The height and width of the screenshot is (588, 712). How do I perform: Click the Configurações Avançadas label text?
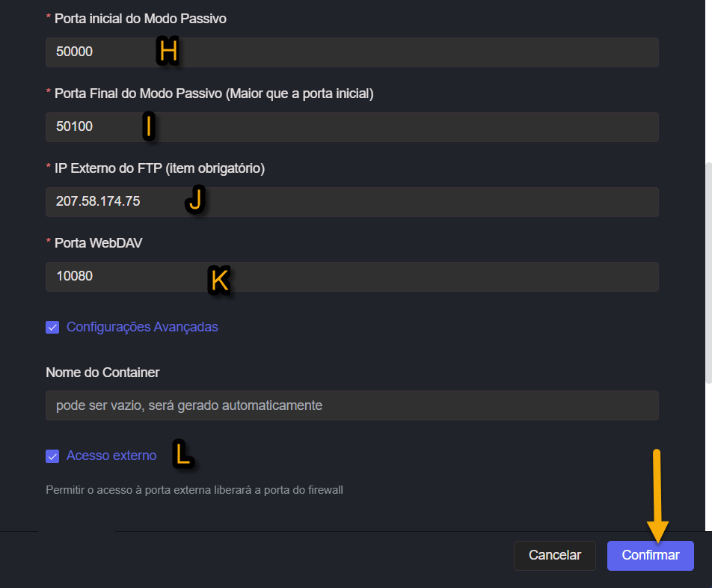coord(142,327)
